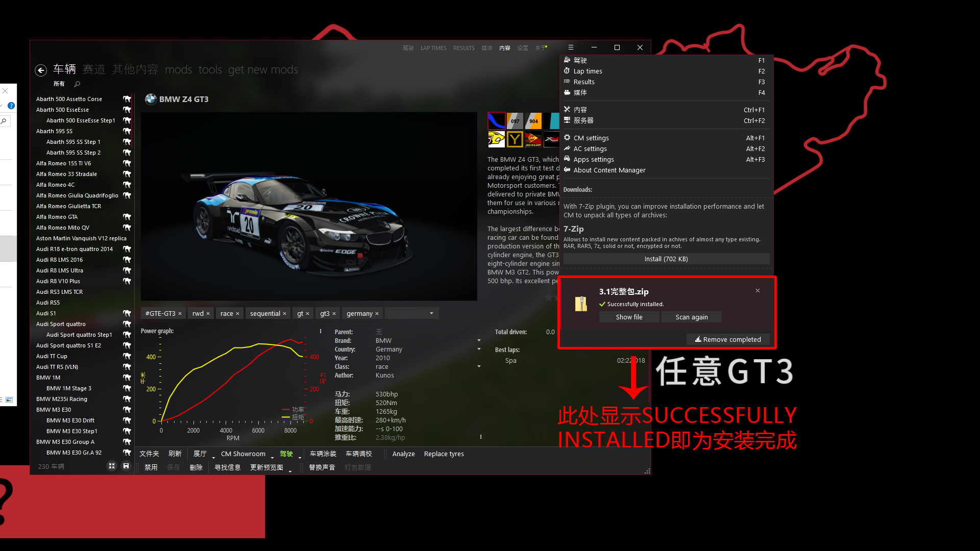980x551 pixels.
Task: Remove the race tag
Action: pos(237,314)
